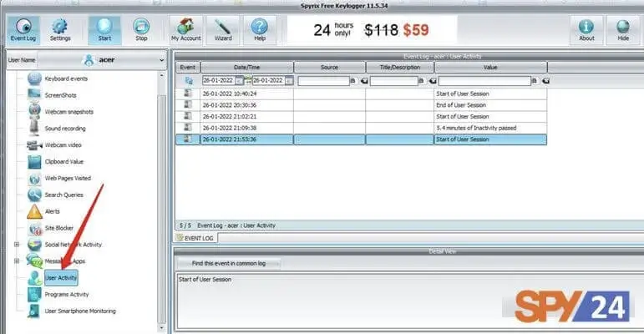Viewport: 644px width, 334px height.
Task: Sort by the Value column header
Action: pos(490,68)
